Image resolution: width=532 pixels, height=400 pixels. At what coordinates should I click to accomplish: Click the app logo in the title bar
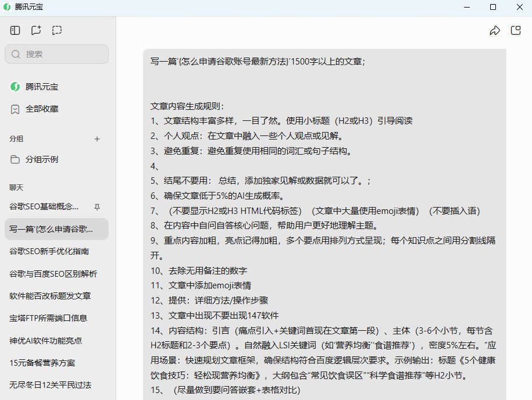[x=7, y=7]
